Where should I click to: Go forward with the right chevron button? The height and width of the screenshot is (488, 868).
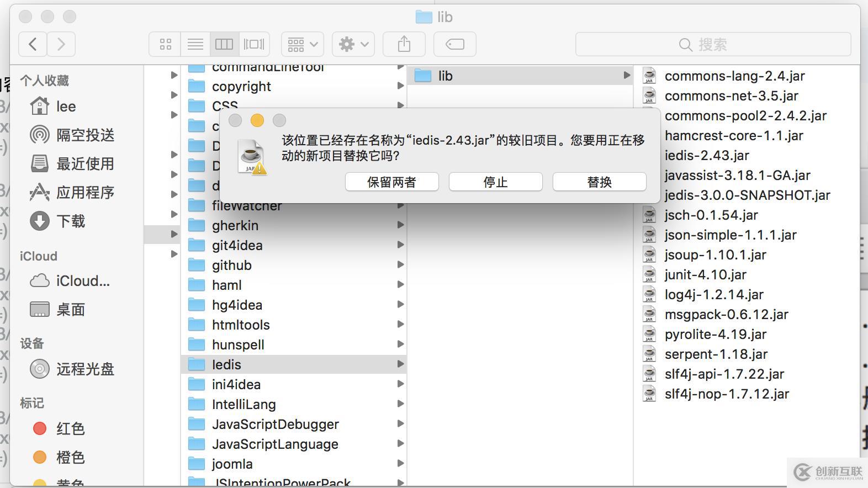click(61, 44)
